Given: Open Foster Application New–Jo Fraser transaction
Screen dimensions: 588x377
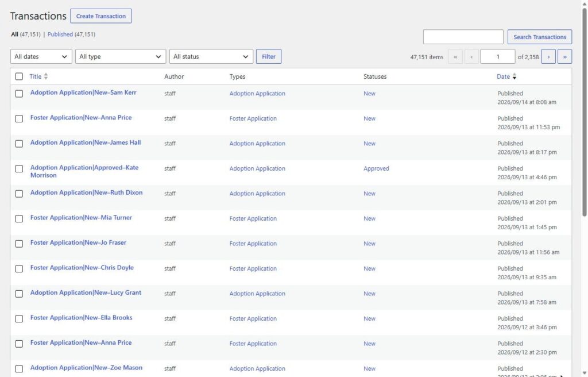Looking at the screenshot, I should [x=78, y=243].
